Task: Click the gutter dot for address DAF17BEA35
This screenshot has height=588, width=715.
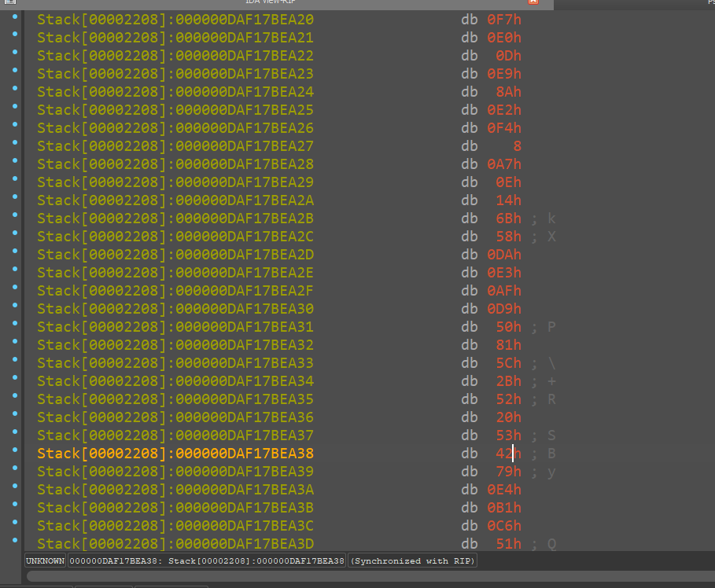Action: [x=15, y=398]
